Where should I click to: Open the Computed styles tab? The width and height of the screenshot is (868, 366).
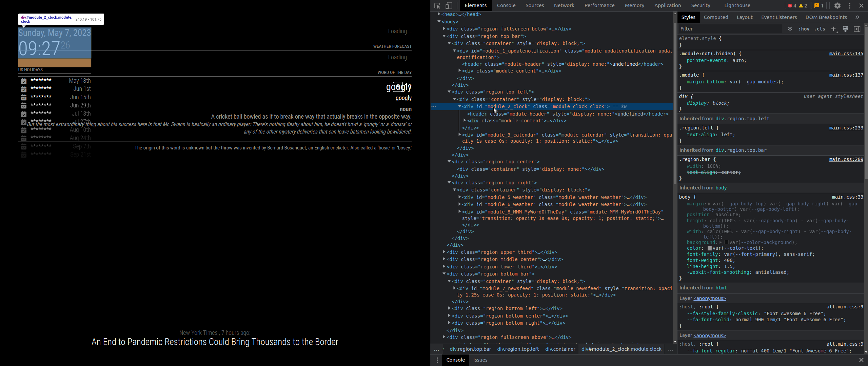click(716, 17)
